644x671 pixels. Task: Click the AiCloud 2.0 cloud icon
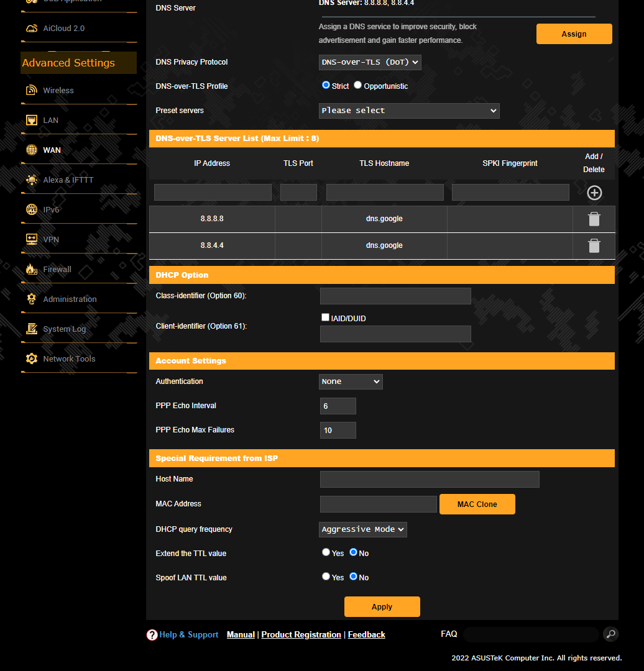(32, 28)
